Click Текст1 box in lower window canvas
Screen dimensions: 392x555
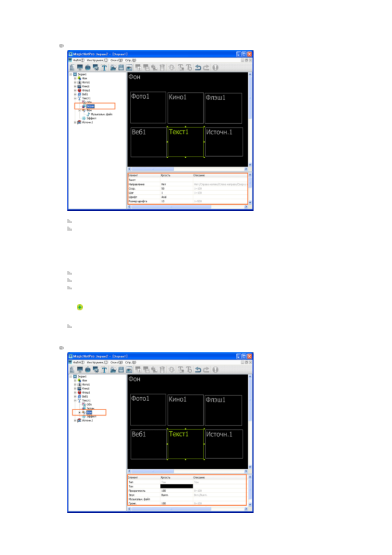[186, 444]
